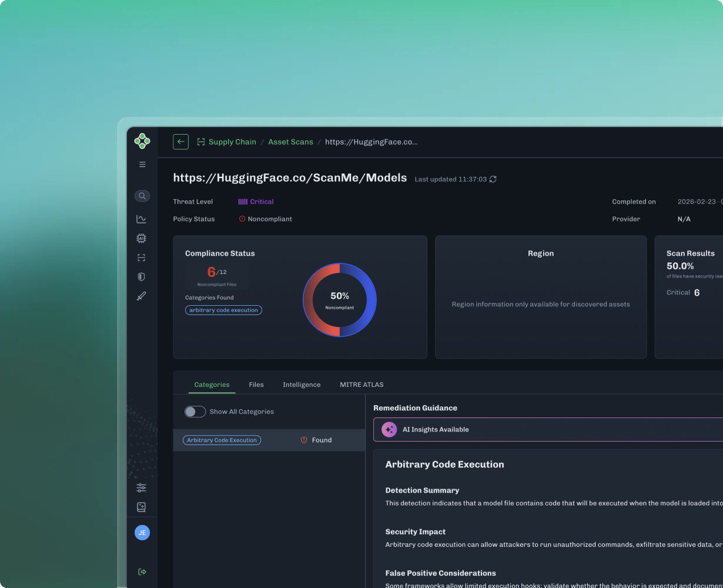Click the Critical 6 count in Scan Results
This screenshot has width=723, height=588.
683,292
